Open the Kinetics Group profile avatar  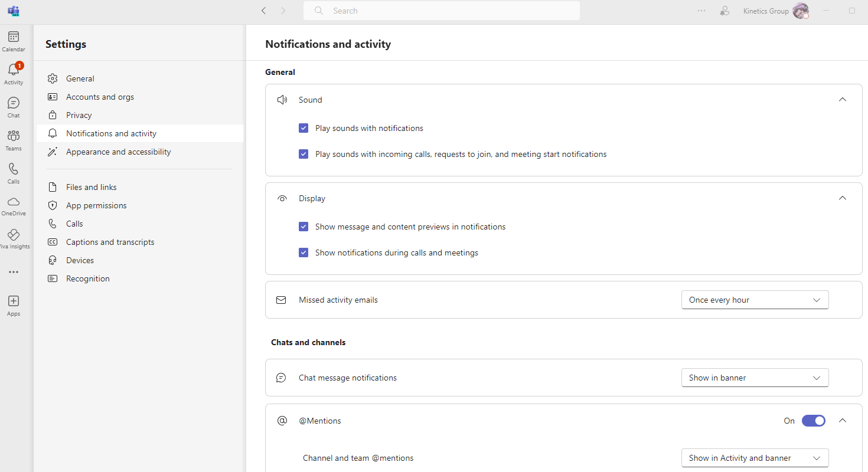[x=800, y=11]
